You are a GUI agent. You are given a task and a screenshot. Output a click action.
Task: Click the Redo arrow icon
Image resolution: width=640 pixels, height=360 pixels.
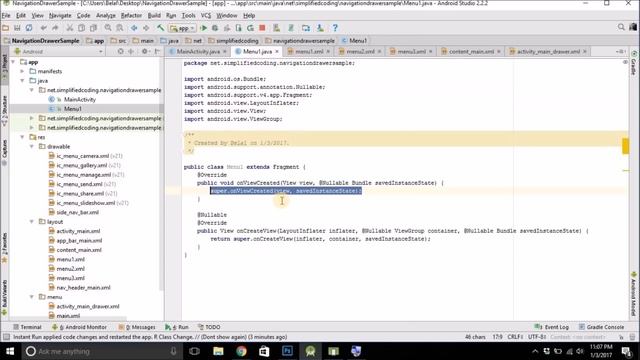pos(55,28)
